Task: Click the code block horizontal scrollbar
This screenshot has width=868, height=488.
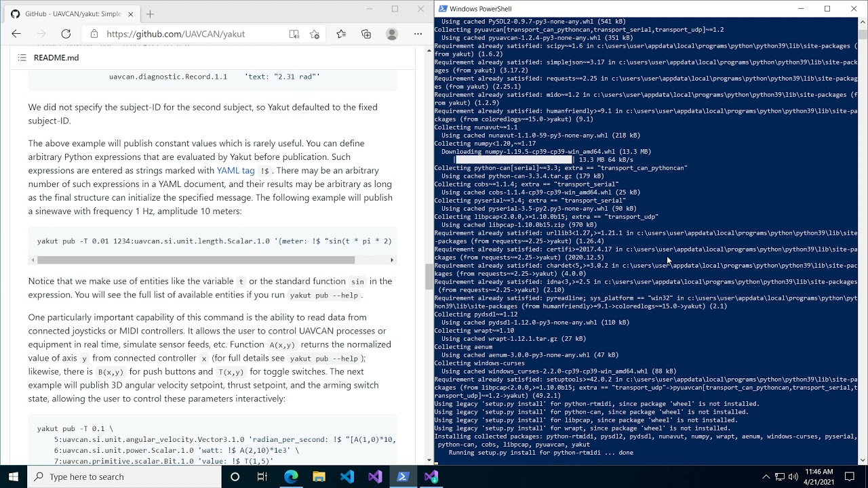Action: pyautogui.click(x=196, y=260)
